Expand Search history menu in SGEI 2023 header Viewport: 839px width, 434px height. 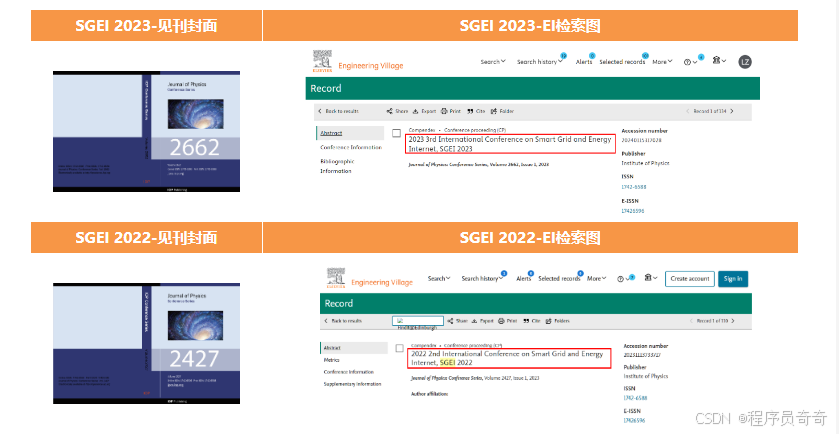540,62
